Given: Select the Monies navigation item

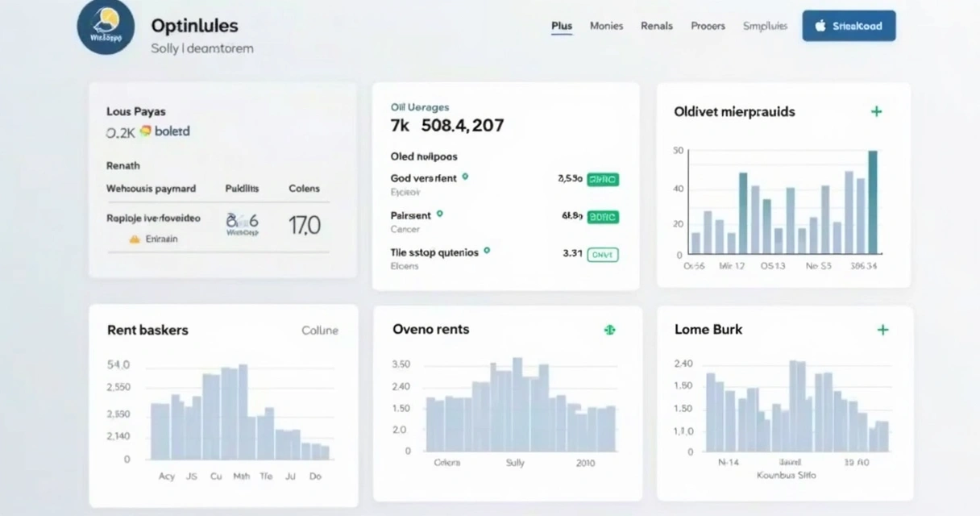Looking at the screenshot, I should (x=606, y=26).
